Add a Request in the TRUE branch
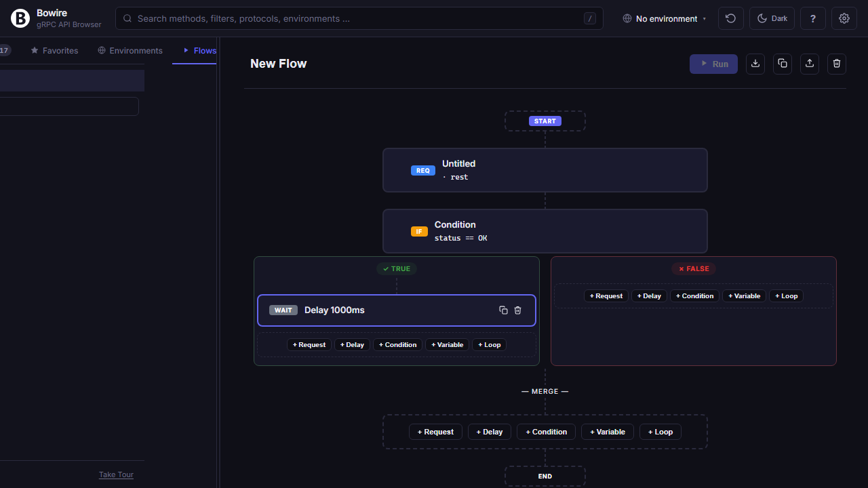 click(309, 345)
